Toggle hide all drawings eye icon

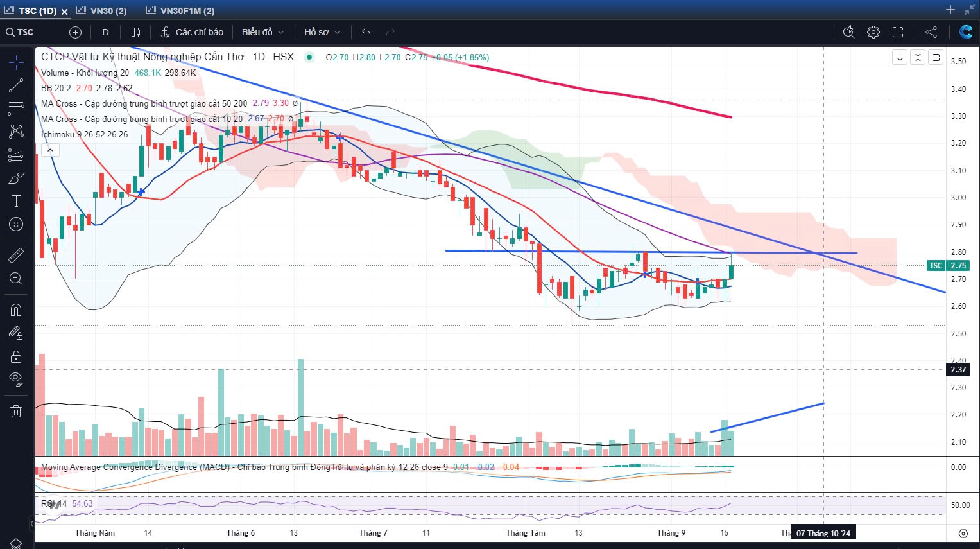pyautogui.click(x=16, y=379)
